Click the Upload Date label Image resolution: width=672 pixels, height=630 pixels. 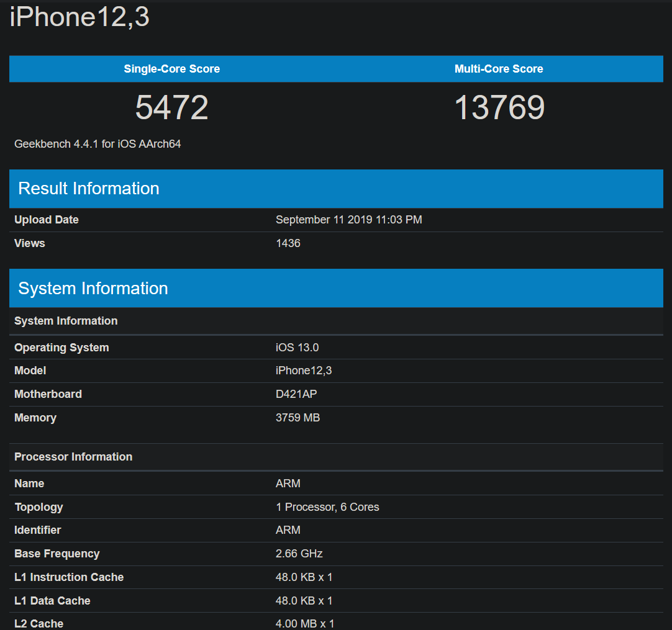point(47,220)
